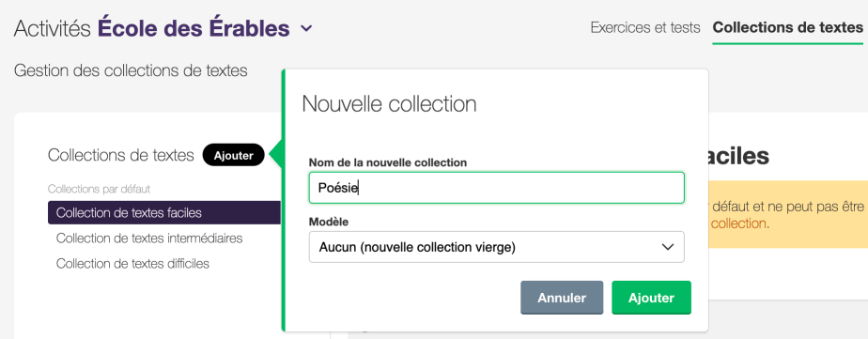Click the Modèle label

click(329, 222)
